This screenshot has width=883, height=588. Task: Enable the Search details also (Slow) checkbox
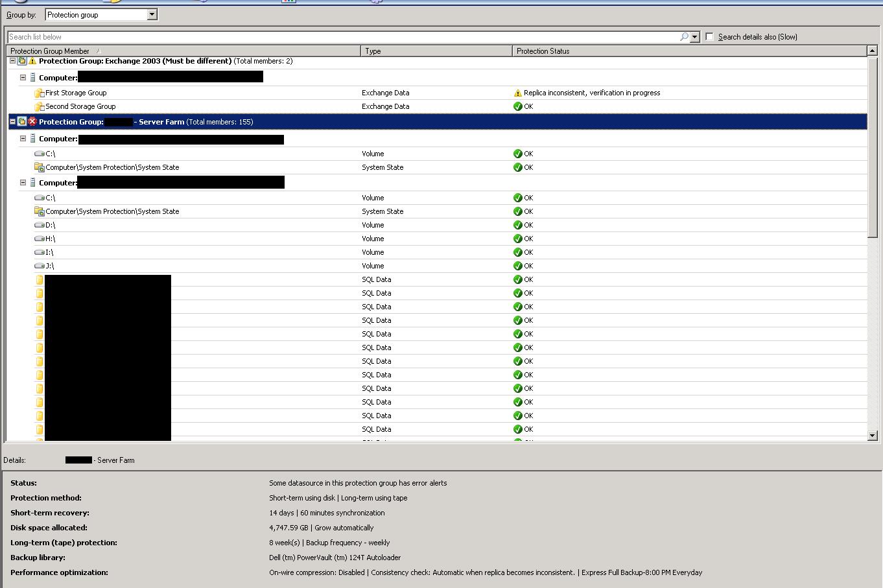[x=709, y=36]
